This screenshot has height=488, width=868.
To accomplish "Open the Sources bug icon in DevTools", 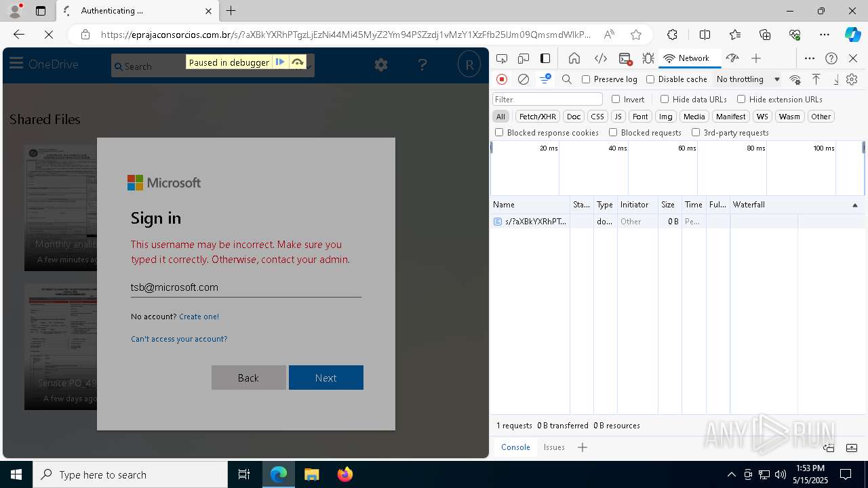I will [648, 58].
